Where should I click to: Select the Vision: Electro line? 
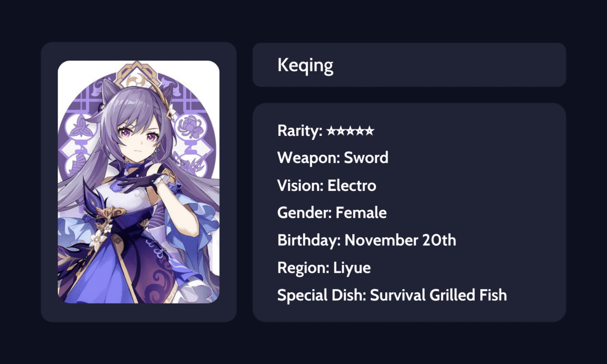click(x=327, y=186)
